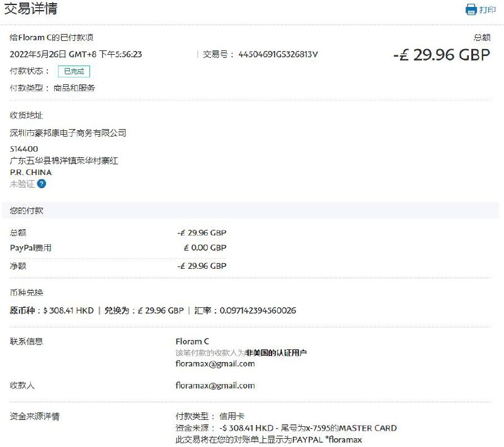This screenshot has width=504, height=447.
Task: Click the 深圳市豪邦康电子商务有限公司 address name
Action: point(68,133)
